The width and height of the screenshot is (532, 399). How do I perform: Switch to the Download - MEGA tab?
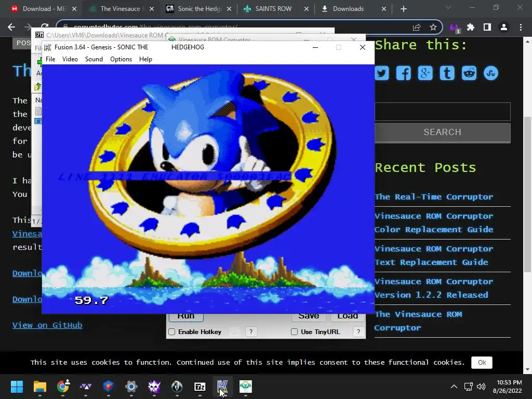click(44, 9)
